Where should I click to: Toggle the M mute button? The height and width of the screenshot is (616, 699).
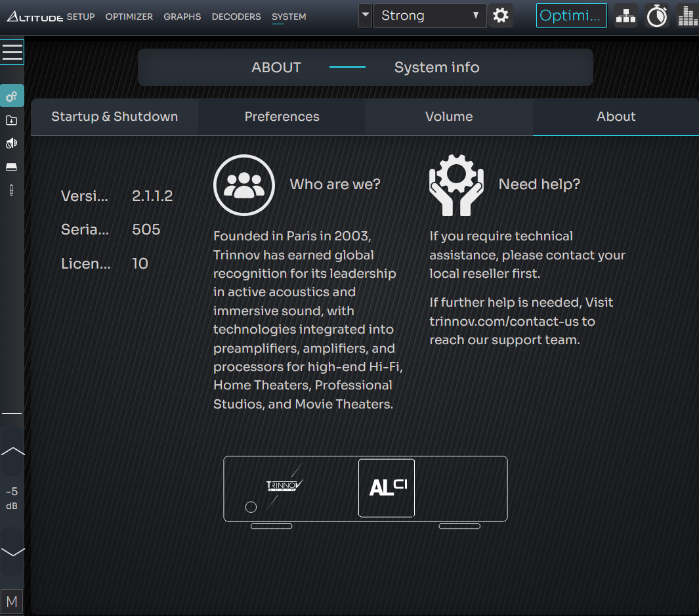[x=12, y=602]
